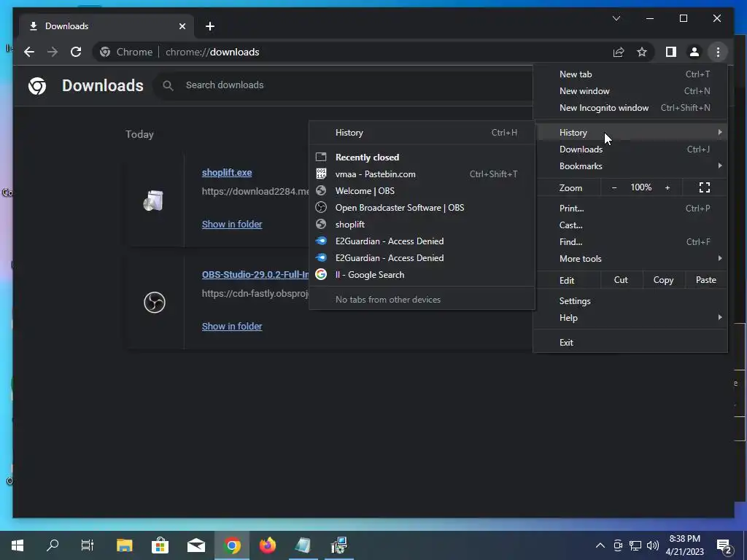Reopen the ll - Google Search tab
Image resolution: width=747 pixels, height=560 pixels.
pyautogui.click(x=422, y=275)
